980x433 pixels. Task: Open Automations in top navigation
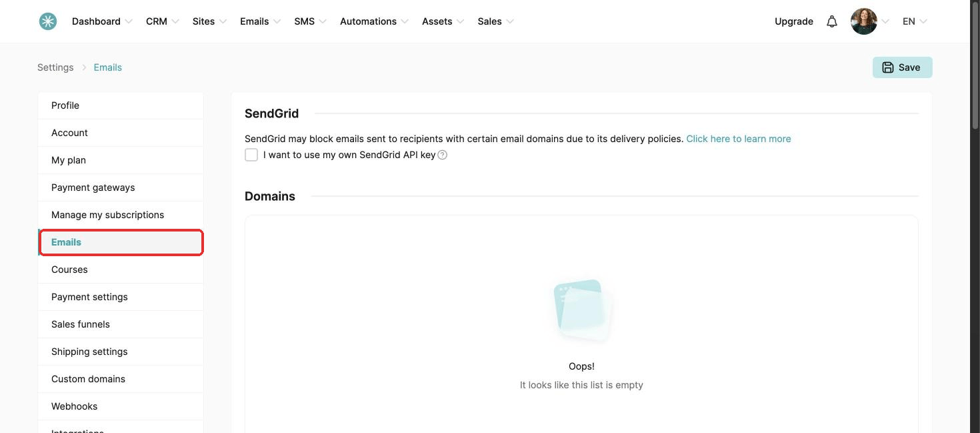[368, 21]
